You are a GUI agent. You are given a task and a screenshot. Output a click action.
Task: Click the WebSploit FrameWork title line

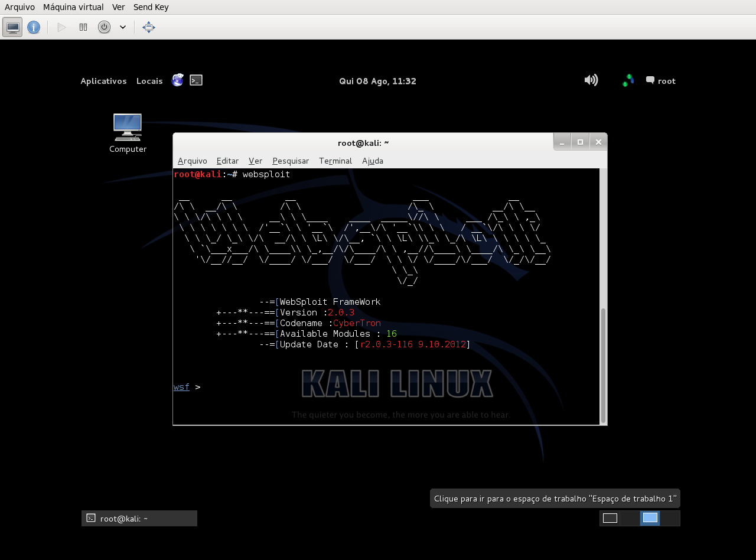click(x=330, y=302)
